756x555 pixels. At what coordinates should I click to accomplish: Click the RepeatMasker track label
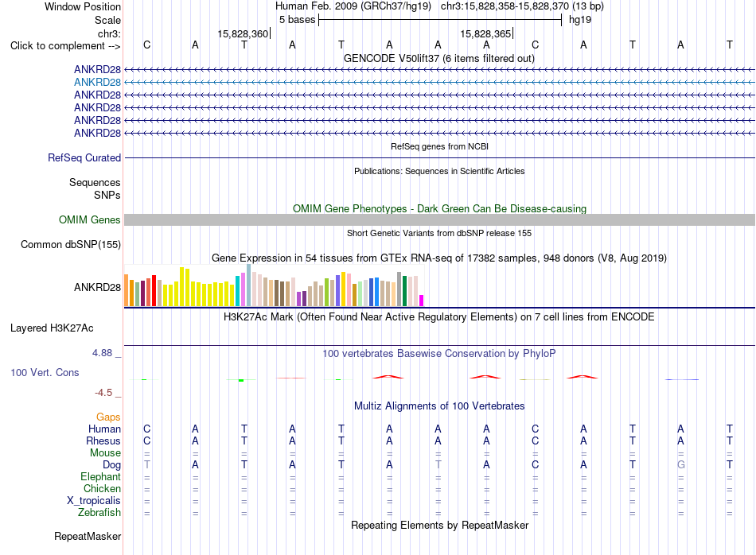(88, 537)
